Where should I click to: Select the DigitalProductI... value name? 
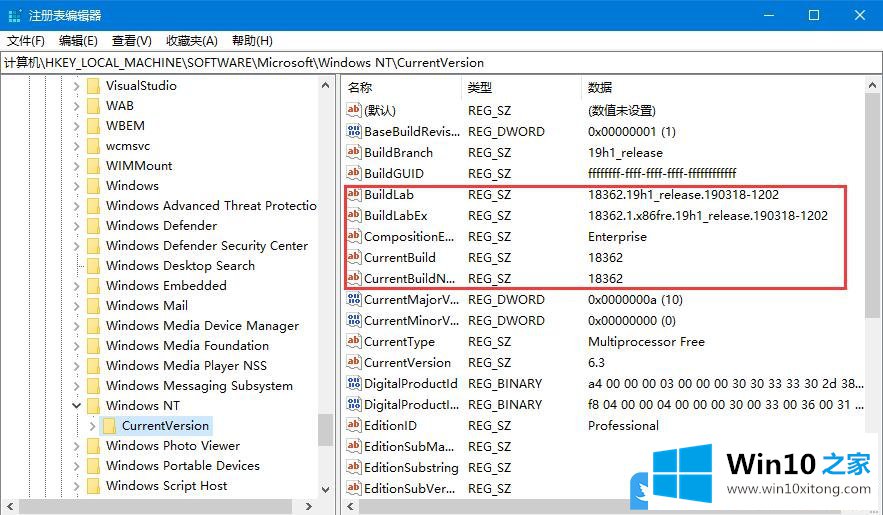coord(411,405)
